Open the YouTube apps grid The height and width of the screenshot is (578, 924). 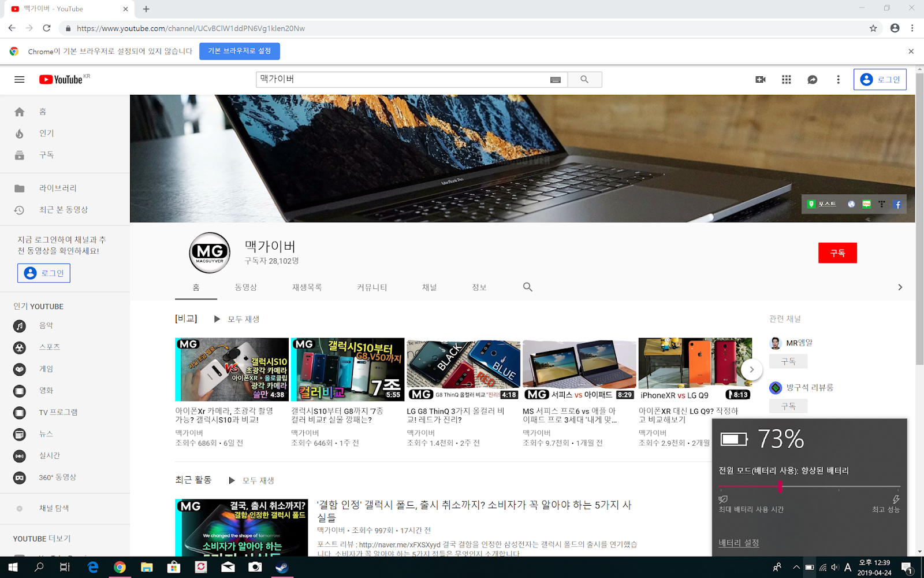pos(787,80)
